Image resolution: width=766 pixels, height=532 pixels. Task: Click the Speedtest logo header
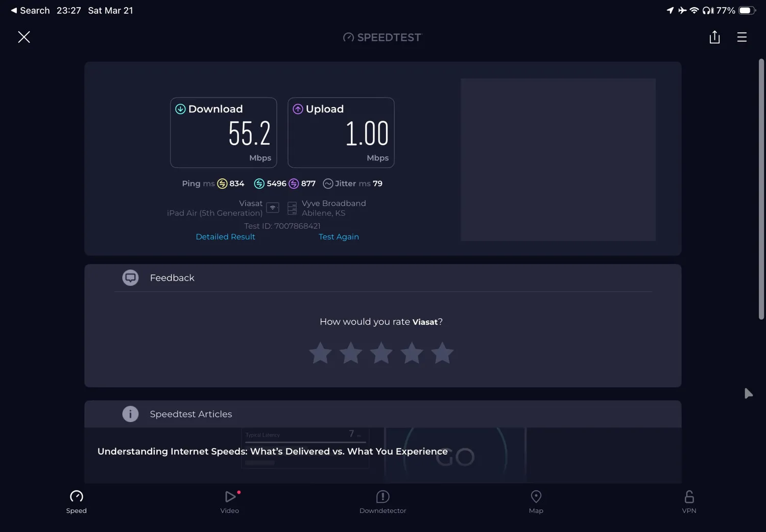click(x=382, y=37)
